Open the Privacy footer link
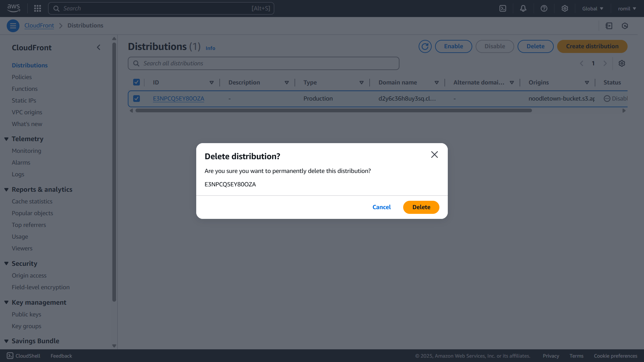This screenshot has width=644, height=362. click(551, 356)
